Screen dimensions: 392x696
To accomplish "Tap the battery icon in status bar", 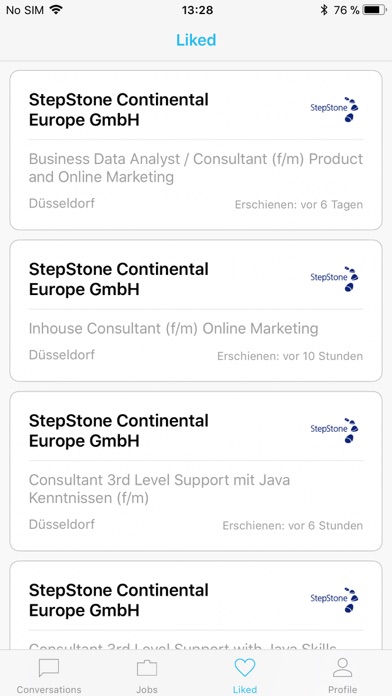I will tap(374, 10).
